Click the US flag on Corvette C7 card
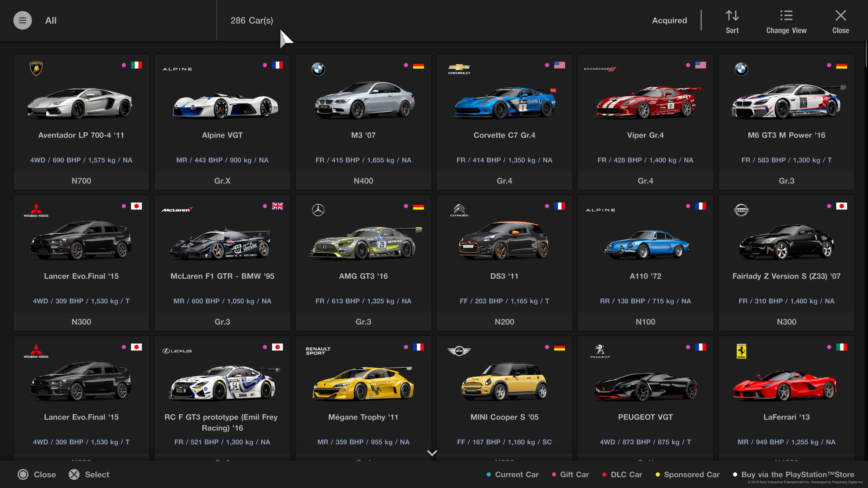868x488 pixels. [559, 65]
